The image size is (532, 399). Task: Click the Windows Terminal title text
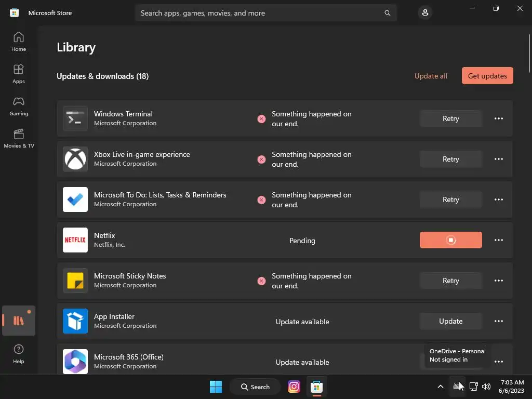pos(123,114)
